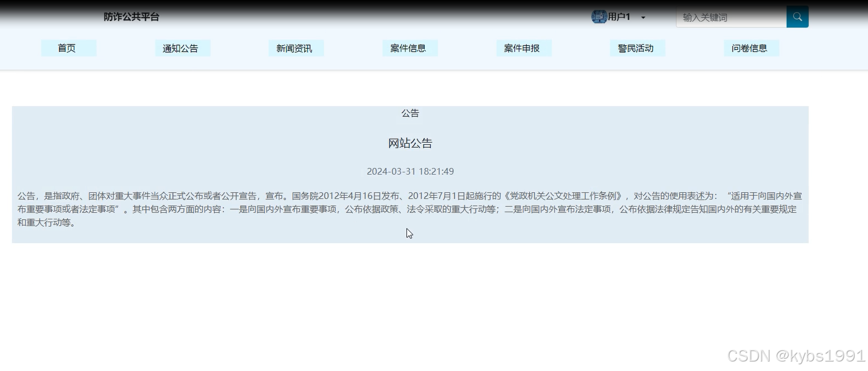Viewport: 868px width, 371px height.
Task: Go to 通知公告 section
Action: pyautogui.click(x=183, y=48)
